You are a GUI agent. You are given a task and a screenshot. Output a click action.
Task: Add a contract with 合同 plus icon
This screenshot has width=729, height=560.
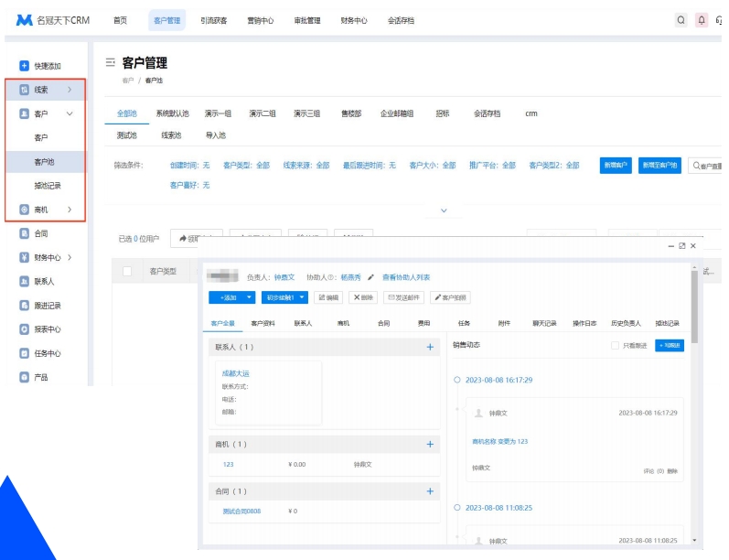coord(430,491)
